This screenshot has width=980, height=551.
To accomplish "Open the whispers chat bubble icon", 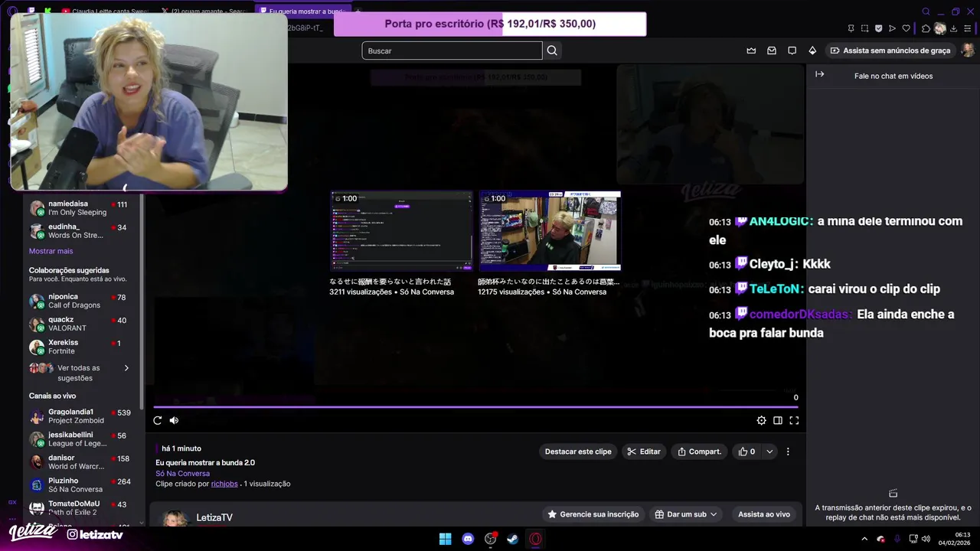I will pyautogui.click(x=792, y=51).
